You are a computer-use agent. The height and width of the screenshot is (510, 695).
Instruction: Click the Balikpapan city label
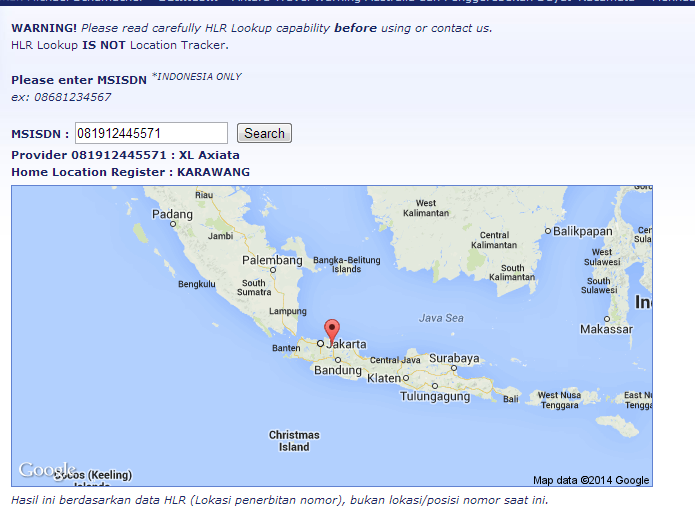tap(582, 231)
